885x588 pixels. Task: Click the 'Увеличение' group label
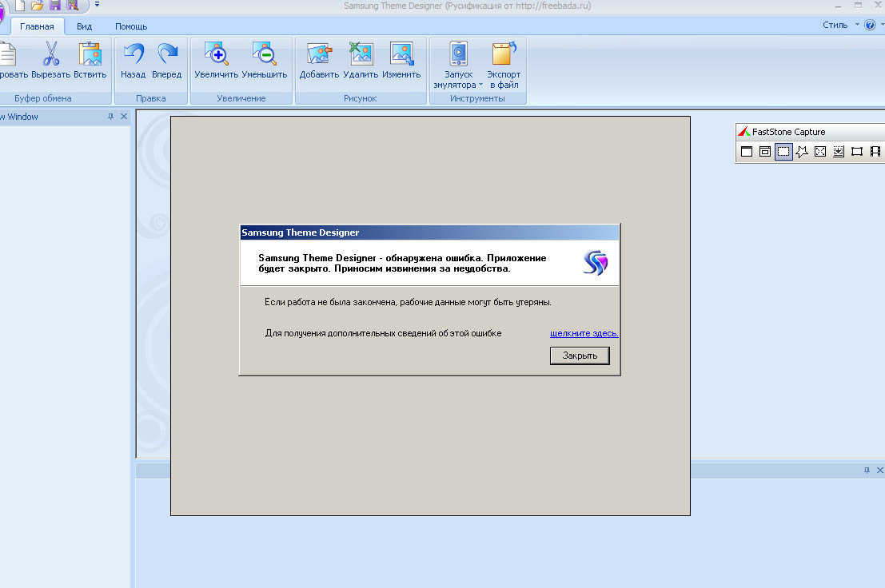241,98
